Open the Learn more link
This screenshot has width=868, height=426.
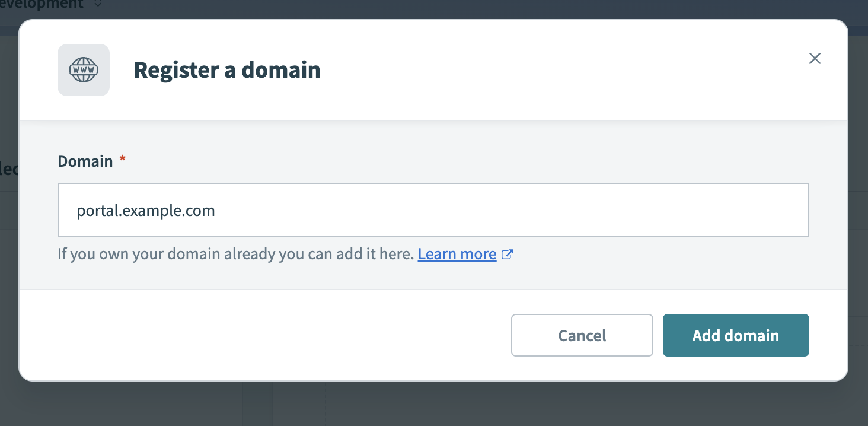(x=457, y=254)
